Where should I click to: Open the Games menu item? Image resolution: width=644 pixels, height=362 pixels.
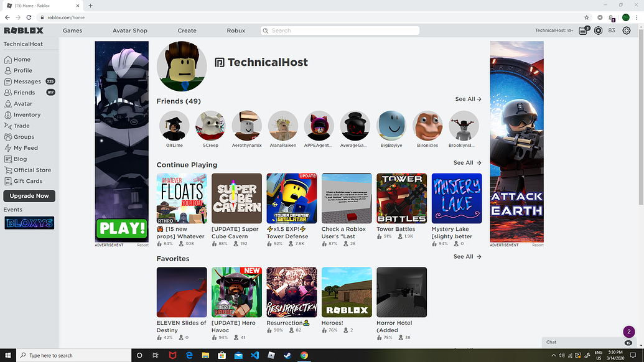(72, 30)
